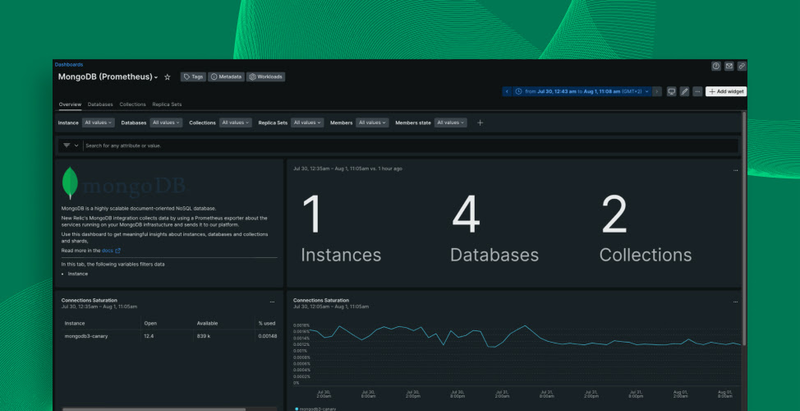The width and height of the screenshot is (800, 411).
Task: Click the envelope feedback icon
Action: pyautogui.click(x=729, y=66)
